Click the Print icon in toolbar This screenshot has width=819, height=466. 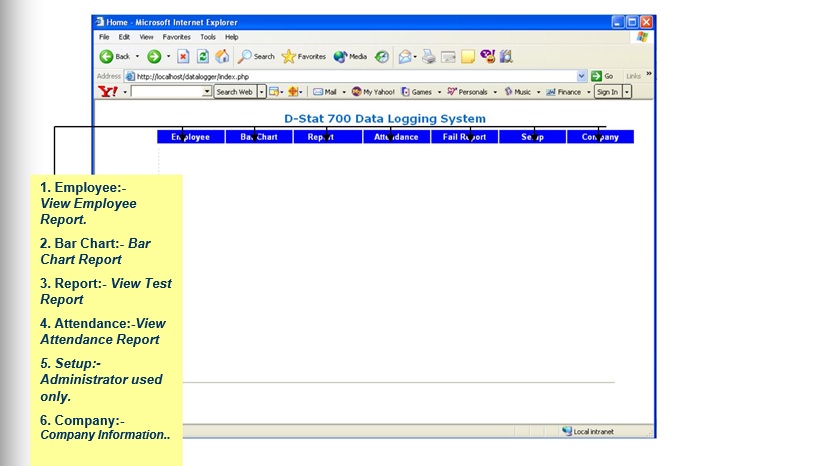(428, 57)
